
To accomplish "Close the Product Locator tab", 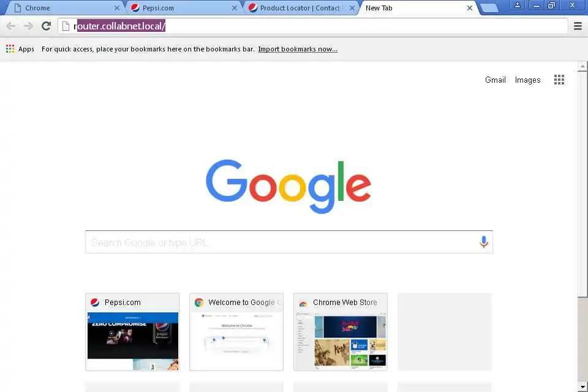I will coord(352,8).
